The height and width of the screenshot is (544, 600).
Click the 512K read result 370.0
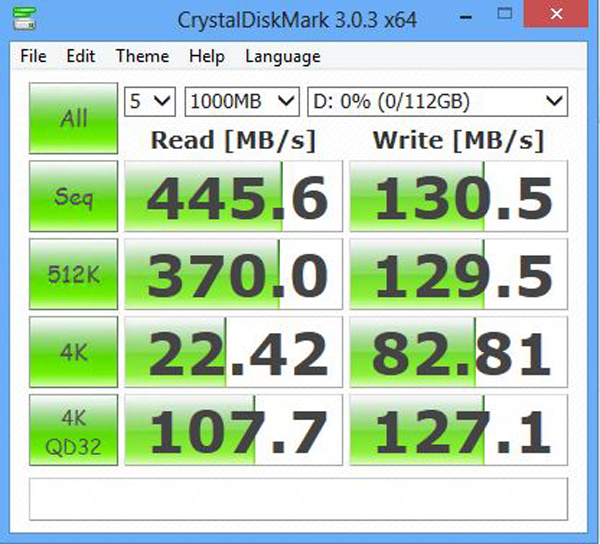pos(233,274)
